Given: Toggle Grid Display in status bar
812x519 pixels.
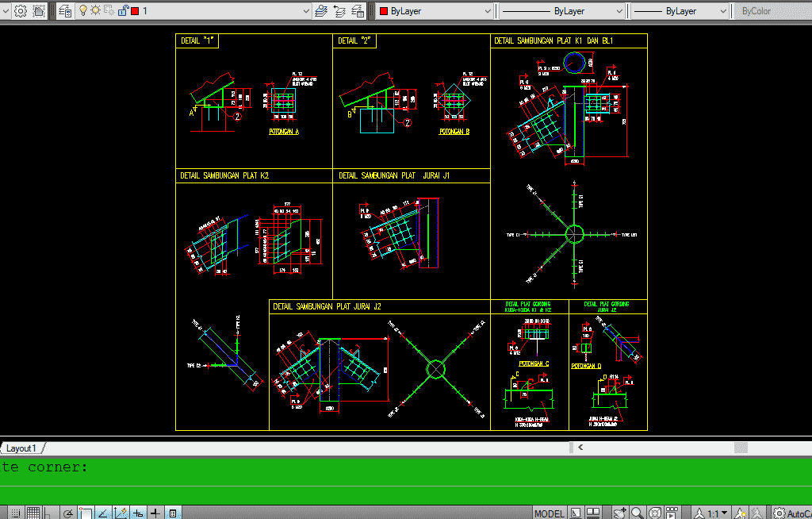Looking at the screenshot, I should point(33,513).
